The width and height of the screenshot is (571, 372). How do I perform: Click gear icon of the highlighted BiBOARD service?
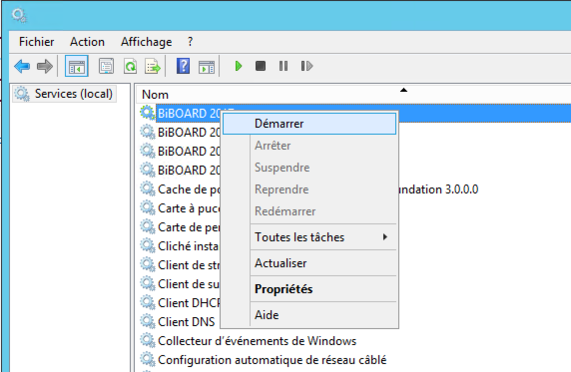148,113
